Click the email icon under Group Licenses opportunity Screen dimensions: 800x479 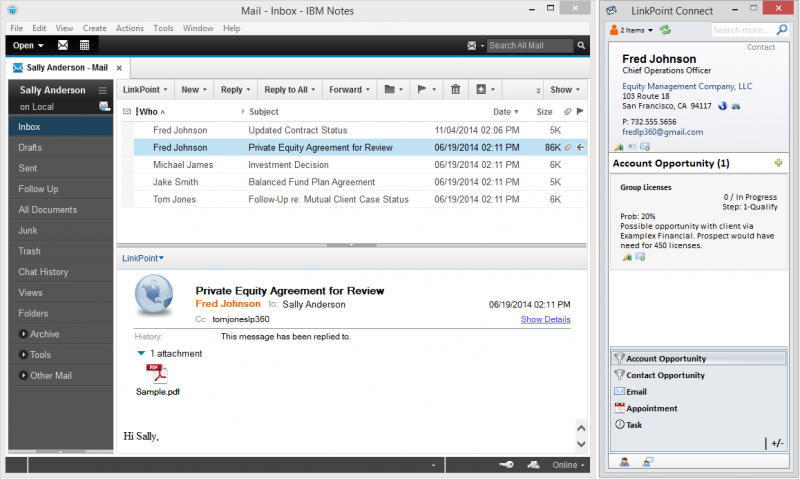(640, 257)
